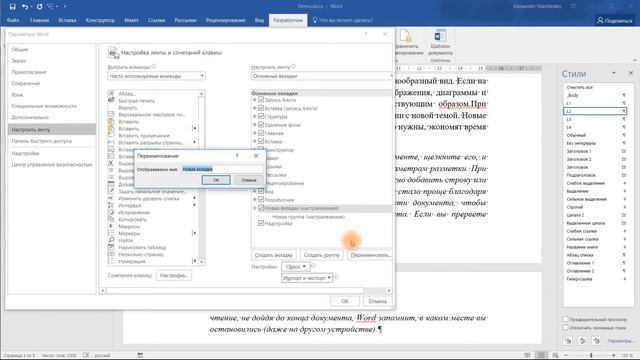Viewport: 640px width, 360px height.
Task: Enable «Предварительный просмотр» checkbox in Styles pane
Action: click(566, 319)
